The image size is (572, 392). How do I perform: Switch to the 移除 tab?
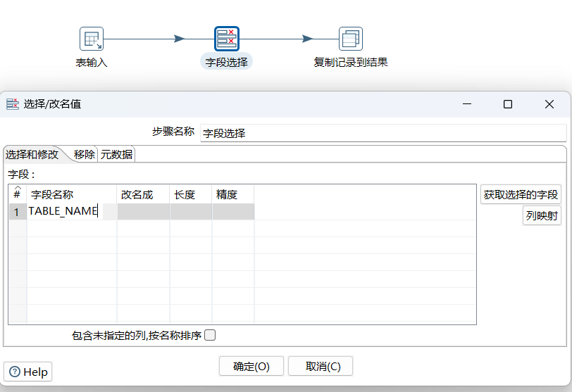click(85, 154)
